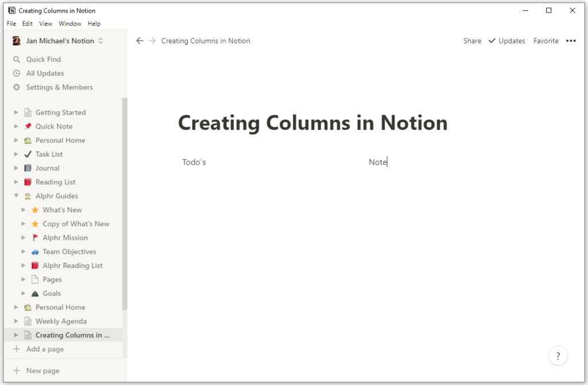Click the back navigation arrow
Screen dimensions: 588x385
point(140,41)
